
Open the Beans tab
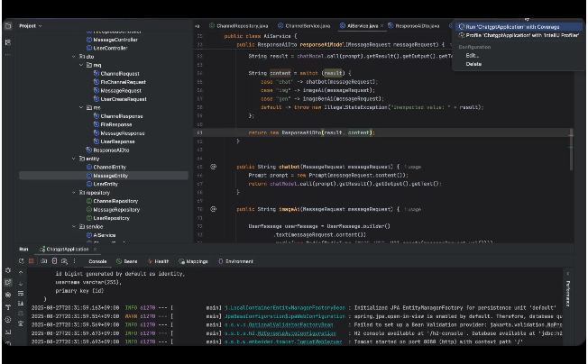click(x=127, y=261)
